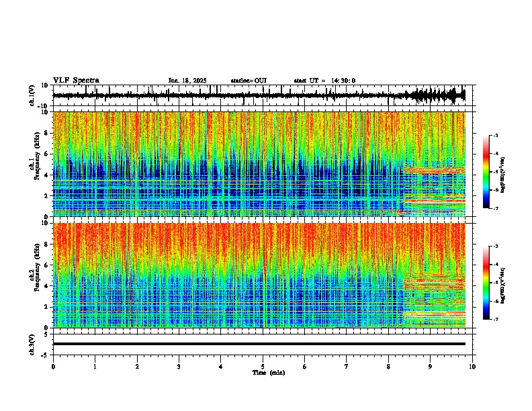Click the ch.1 spectrogram plot
Viewport: 532px width, 411px height.
tap(259, 164)
